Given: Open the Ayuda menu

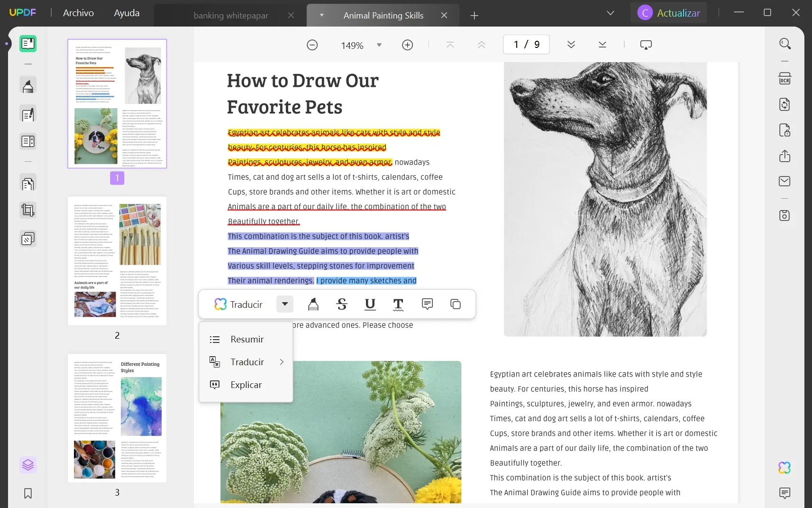Looking at the screenshot, I should coord(127,13).
